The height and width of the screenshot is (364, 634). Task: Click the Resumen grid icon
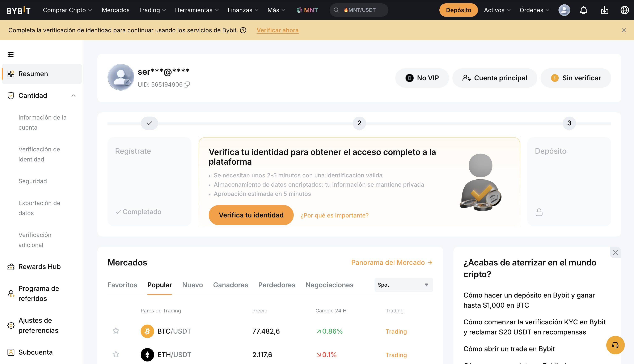[11, 74]
